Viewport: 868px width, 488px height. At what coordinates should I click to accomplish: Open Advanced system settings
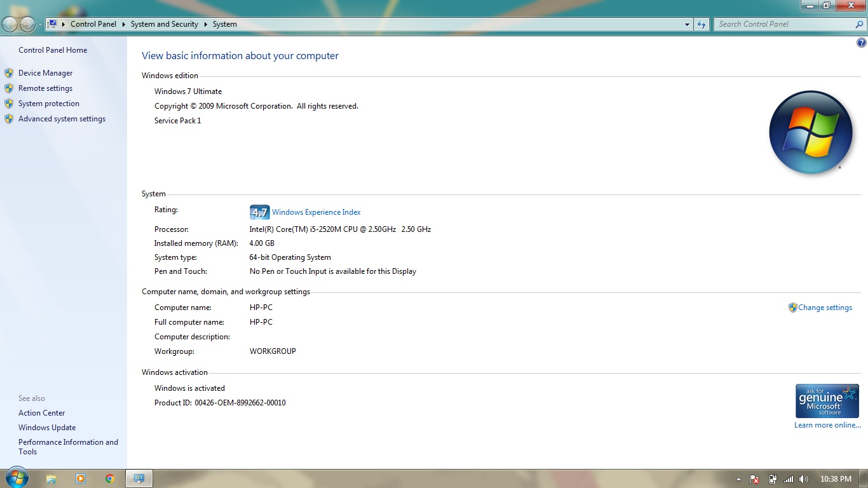(x=62, y=119)
